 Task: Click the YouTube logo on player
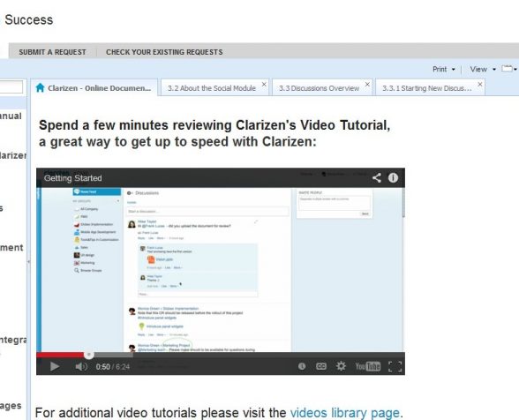(368, 366)
